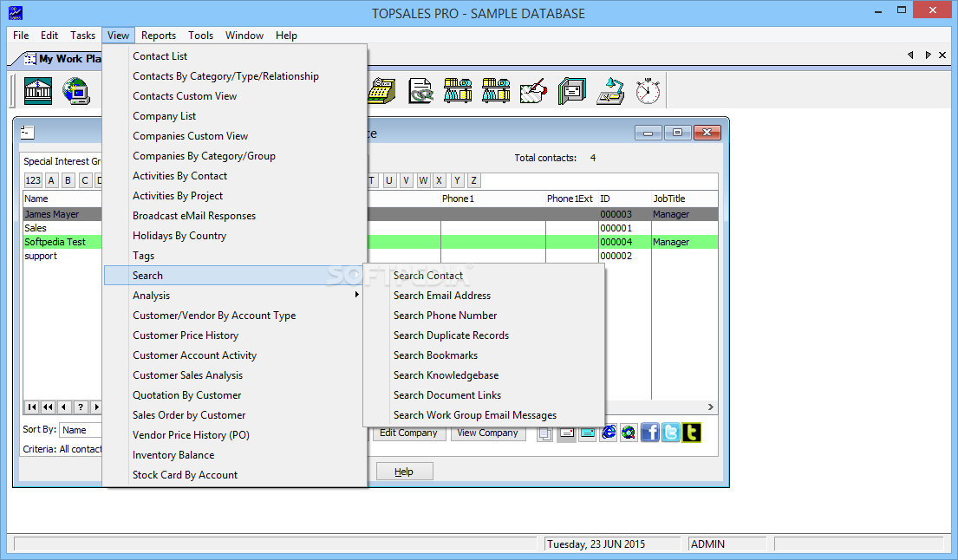Click the contact window's title bar system icon
Screen dimensions: 958x560
(27, 132)
